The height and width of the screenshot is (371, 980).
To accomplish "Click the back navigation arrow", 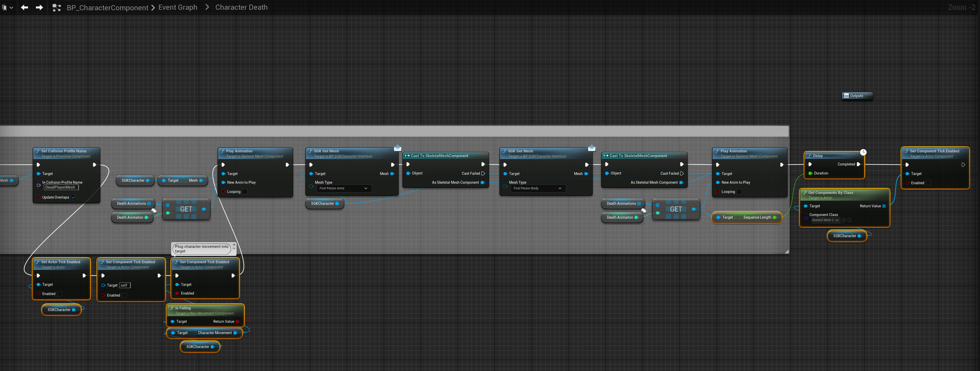I will coord(24,7).
